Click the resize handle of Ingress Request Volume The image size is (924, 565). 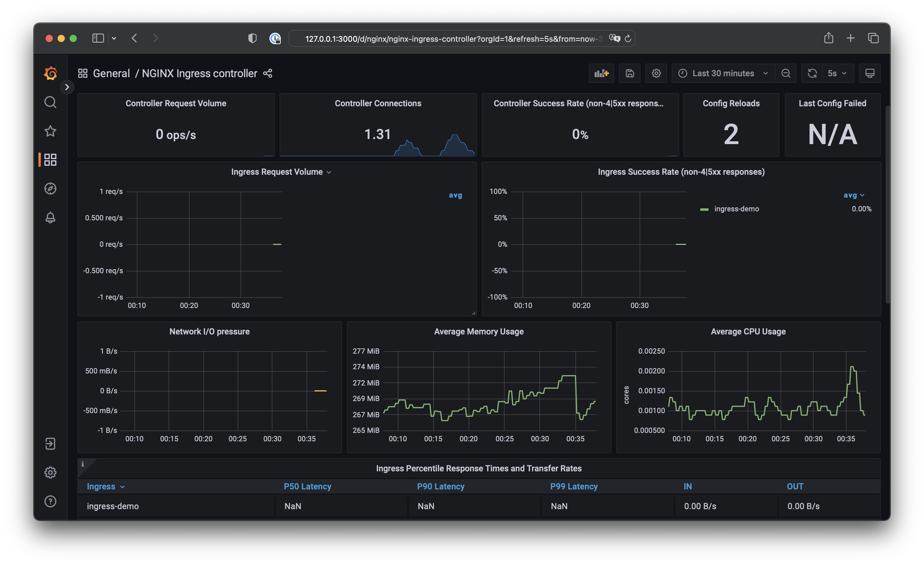(x=474, y=313)
